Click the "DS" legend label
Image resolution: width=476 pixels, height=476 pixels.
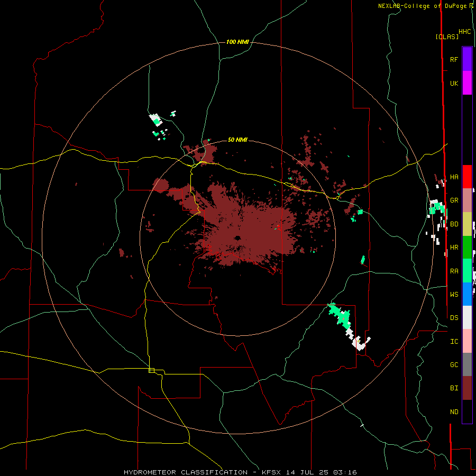tap(454, 317)
